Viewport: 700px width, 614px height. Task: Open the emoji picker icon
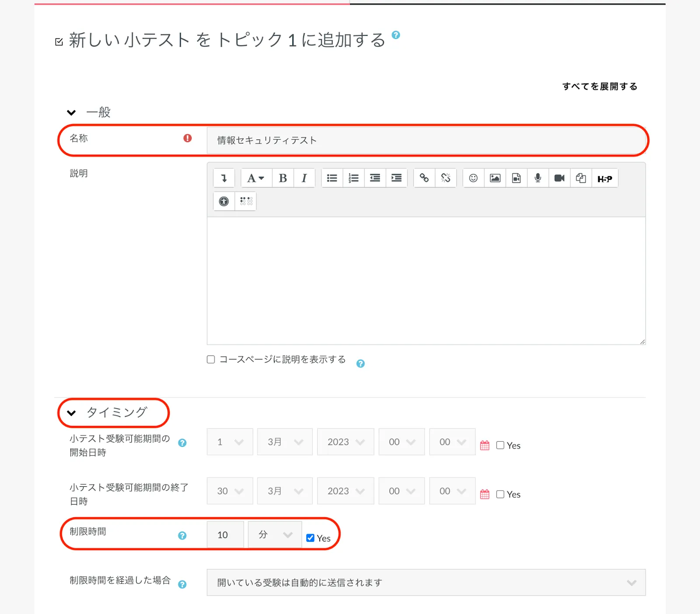(x=473, y=178)
